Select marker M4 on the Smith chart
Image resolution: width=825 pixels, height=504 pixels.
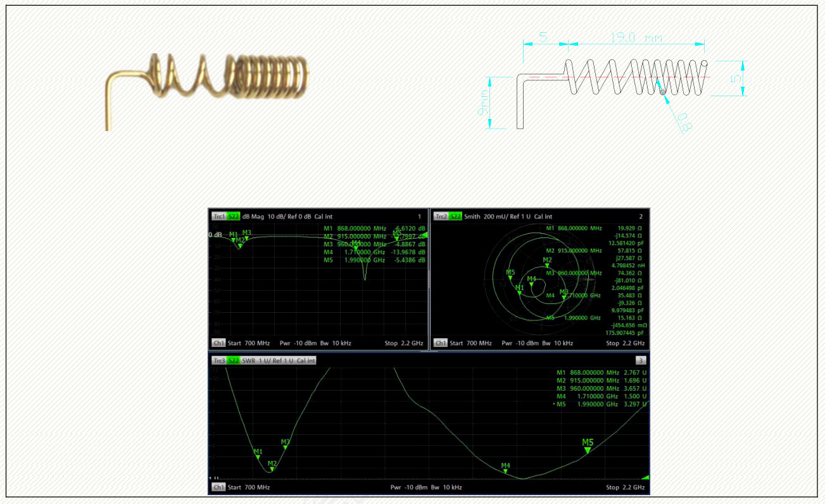[531, 281]
